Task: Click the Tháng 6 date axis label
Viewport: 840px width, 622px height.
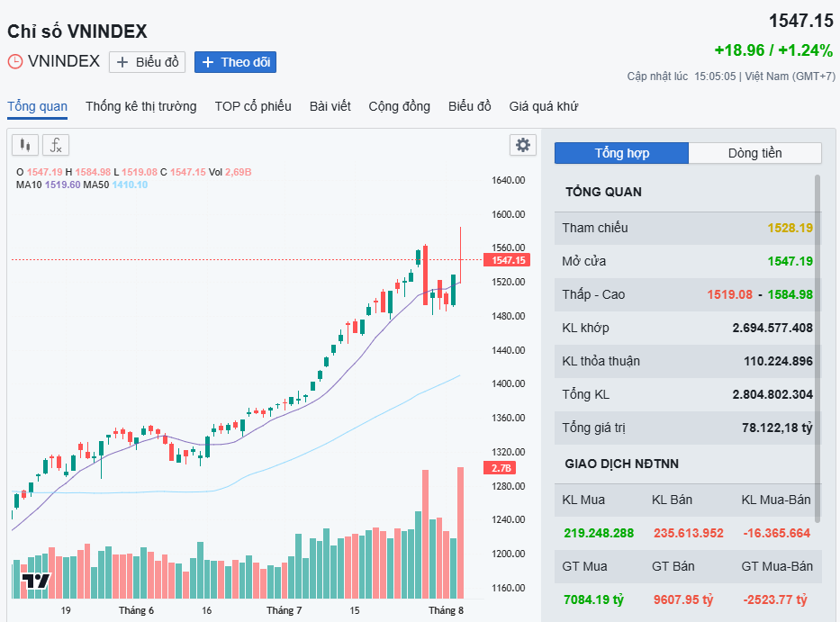Action: [x=136, y=610]
